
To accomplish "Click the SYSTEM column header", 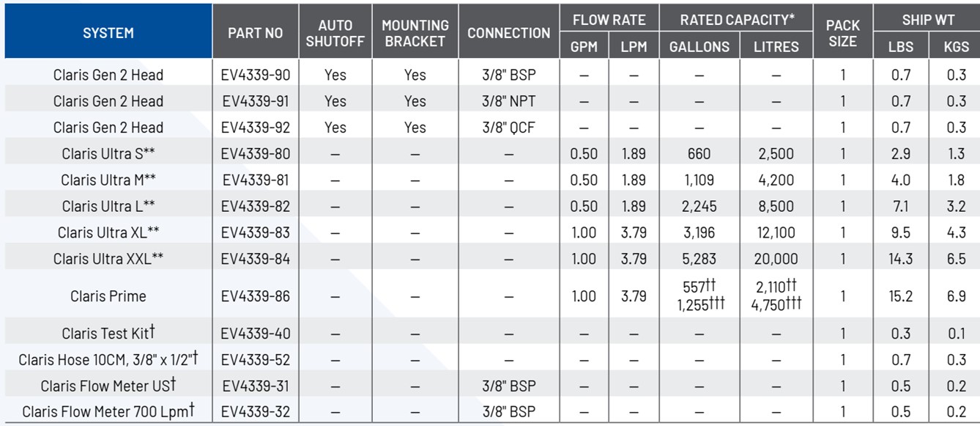I will (x=108, y=33).
